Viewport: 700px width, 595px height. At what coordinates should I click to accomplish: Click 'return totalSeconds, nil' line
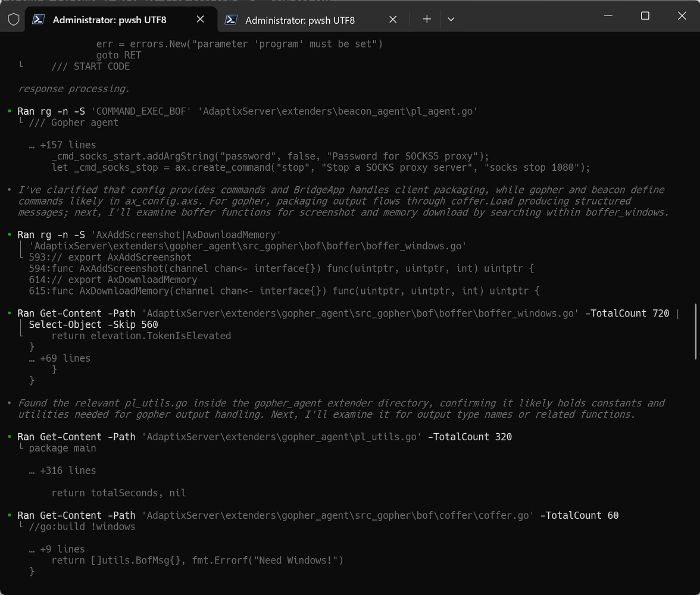coord(119,493)
